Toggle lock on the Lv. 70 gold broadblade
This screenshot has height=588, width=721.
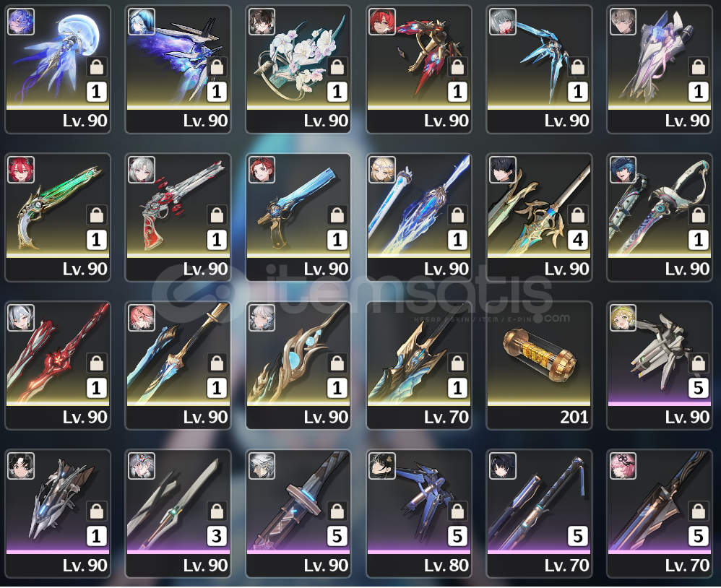click(x=458, y=363)
